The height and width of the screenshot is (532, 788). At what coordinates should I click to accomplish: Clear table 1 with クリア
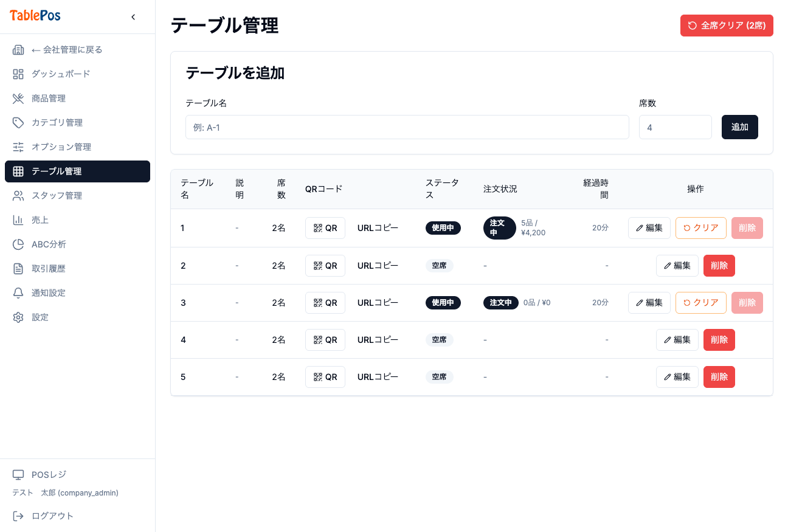coord(701,228)
